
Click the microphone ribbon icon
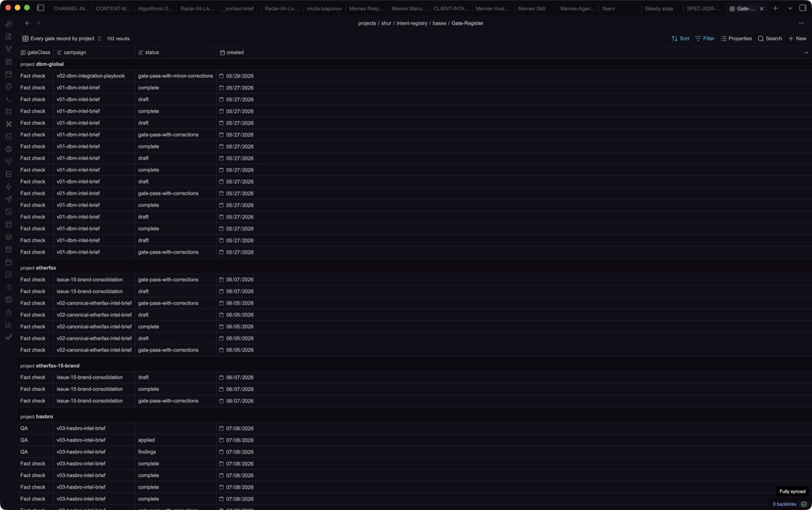[x=9, y=187]
